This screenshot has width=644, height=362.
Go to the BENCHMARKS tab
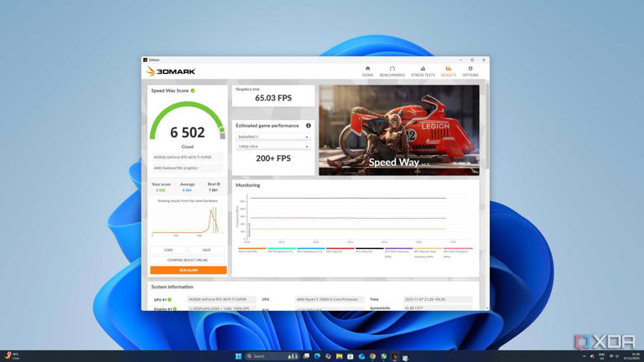[x=392, y=71]
